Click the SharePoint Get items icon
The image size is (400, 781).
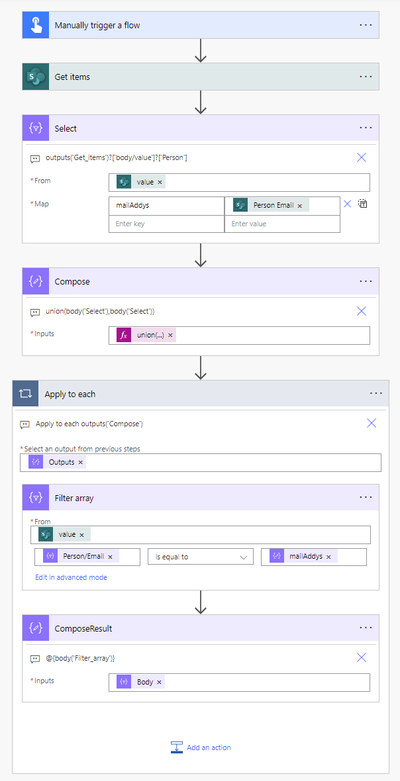pyautogui.click(x=35, y=77)
